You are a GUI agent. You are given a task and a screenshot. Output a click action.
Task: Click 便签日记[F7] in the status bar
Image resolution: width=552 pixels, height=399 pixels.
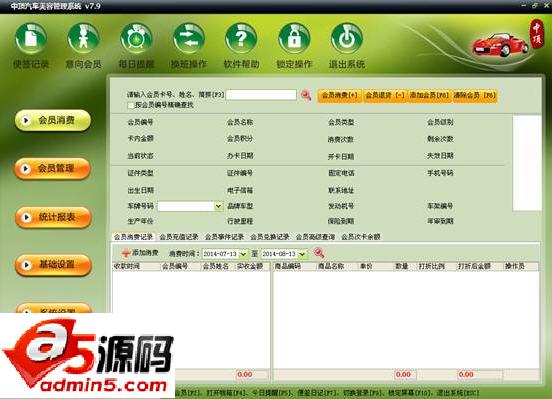click(318, 393)
